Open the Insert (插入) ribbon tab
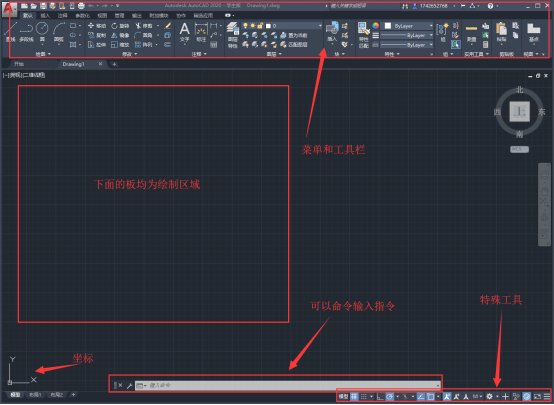Screen dimensions: 554x405 pyautogui.click(x=45, y=16)
